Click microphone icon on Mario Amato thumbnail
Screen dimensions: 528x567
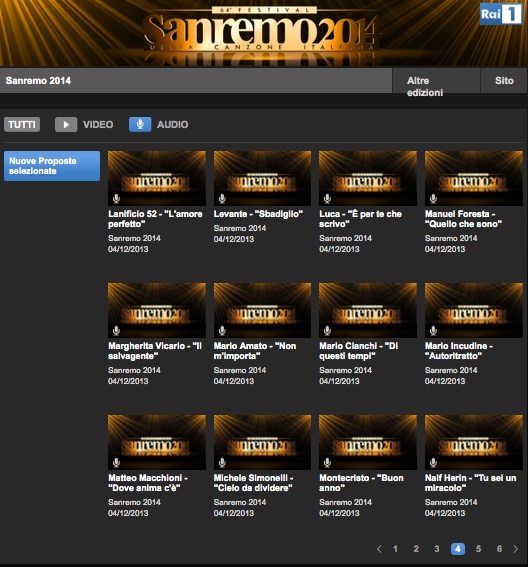tap(222, 331)
